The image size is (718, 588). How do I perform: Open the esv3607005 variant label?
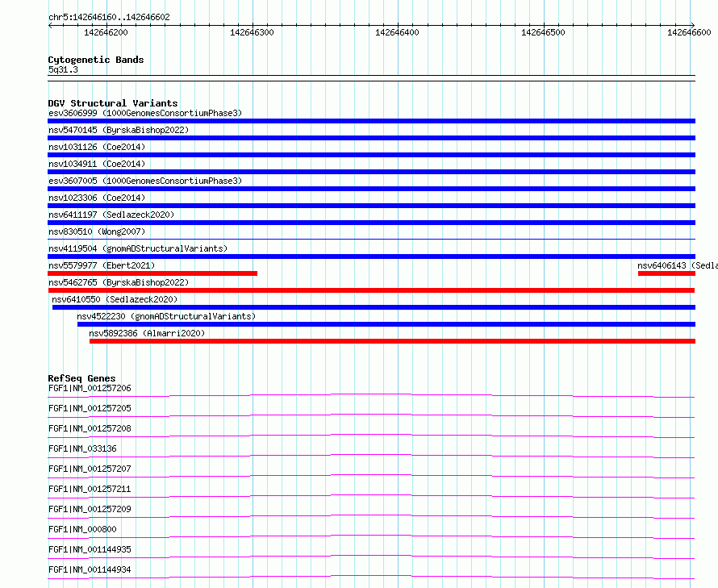145,181
